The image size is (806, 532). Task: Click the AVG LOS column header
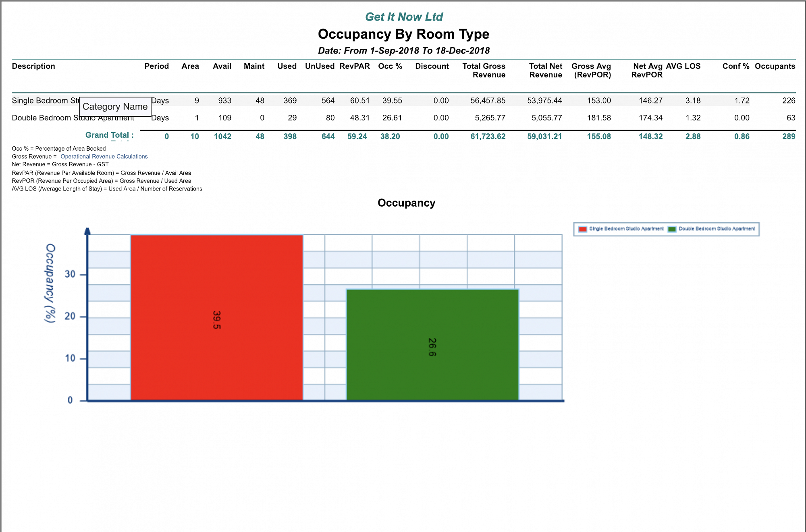(683, 66)
